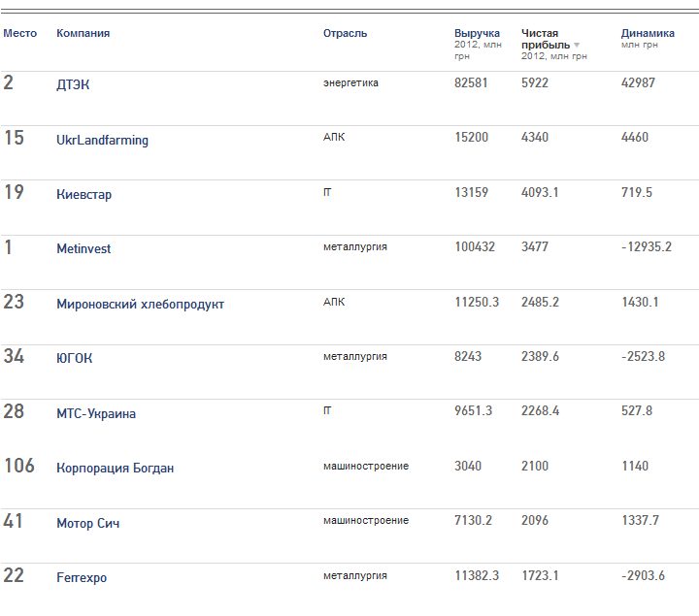Open the ЮГОК company link
The height and width of the screenshot is (616, 699).
74,358
